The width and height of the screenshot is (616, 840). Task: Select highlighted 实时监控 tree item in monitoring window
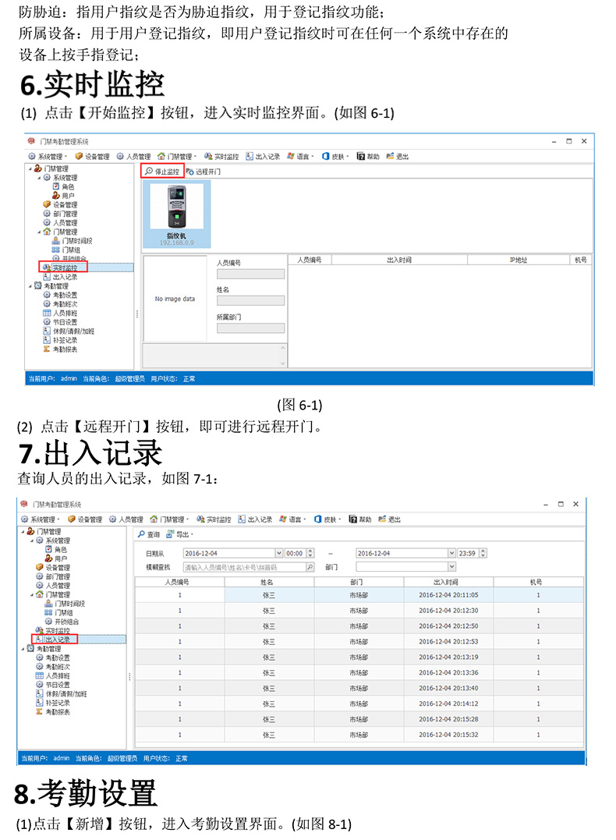(x=65, y=267)
